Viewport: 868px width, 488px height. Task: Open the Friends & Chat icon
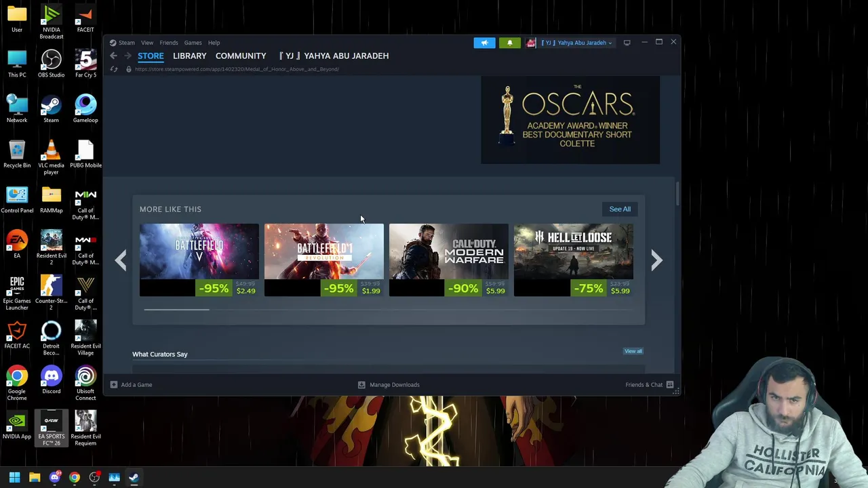tap(669, 384)
